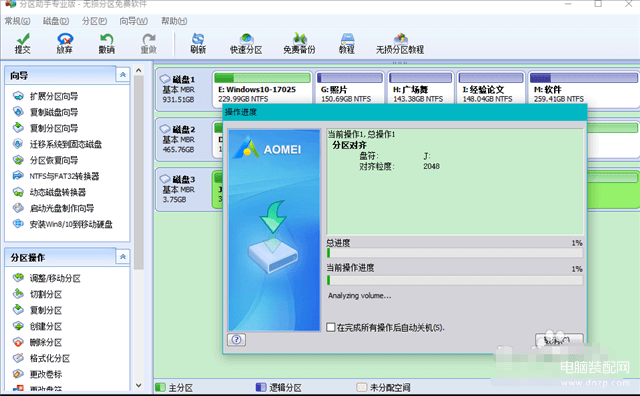The height and width of the screenshot is (396, 640).
Task: Select 创建分区 operation
Action: tap(37, 326)
